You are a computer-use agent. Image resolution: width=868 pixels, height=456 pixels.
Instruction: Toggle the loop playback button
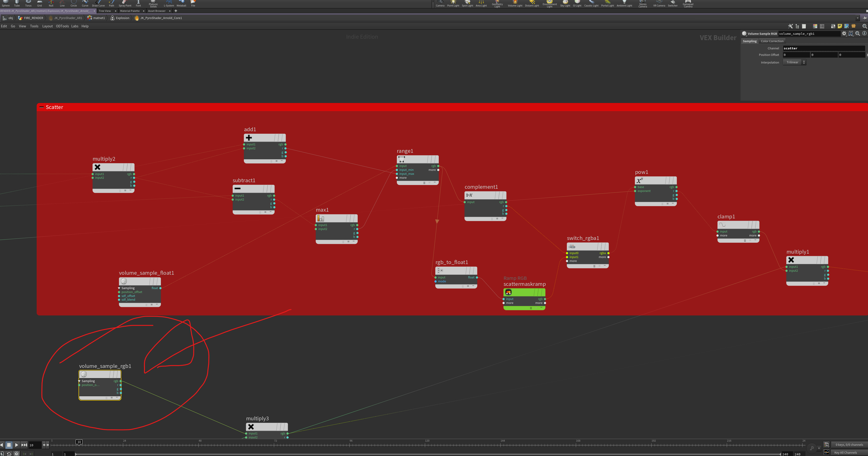point(9,454)
